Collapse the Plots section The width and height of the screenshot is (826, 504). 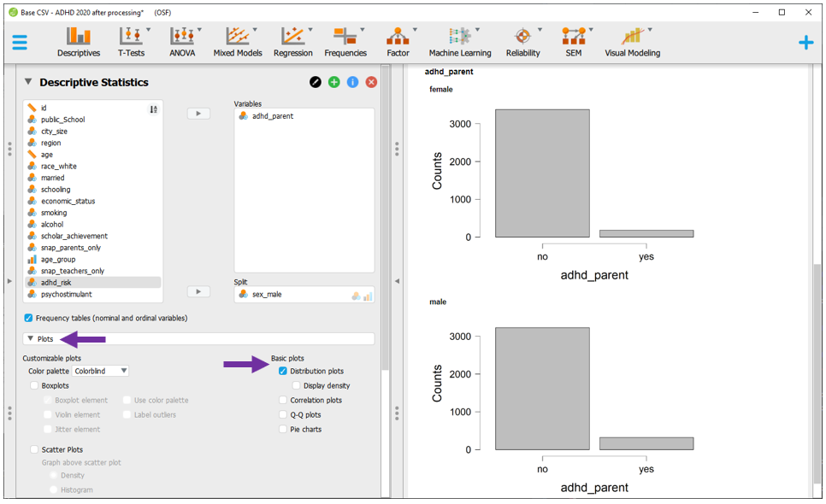(31, 339)
